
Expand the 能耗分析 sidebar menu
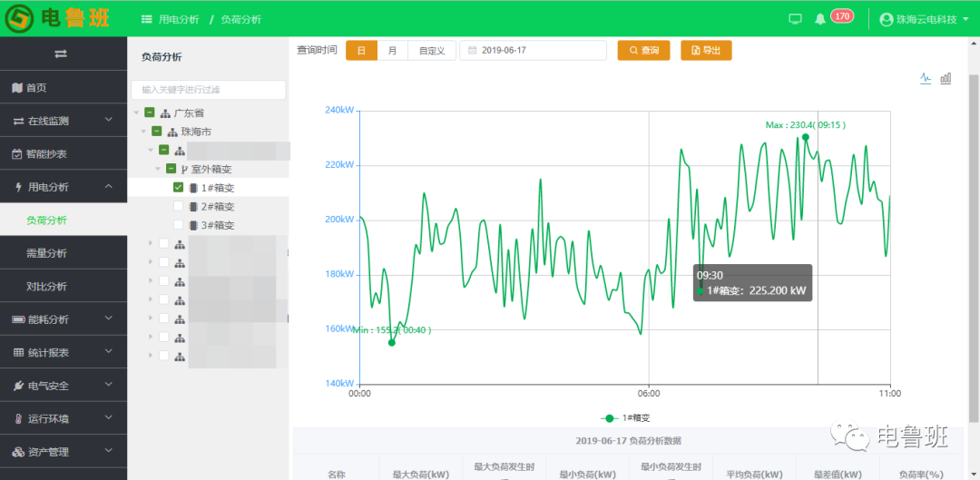[x=63, y=319]
